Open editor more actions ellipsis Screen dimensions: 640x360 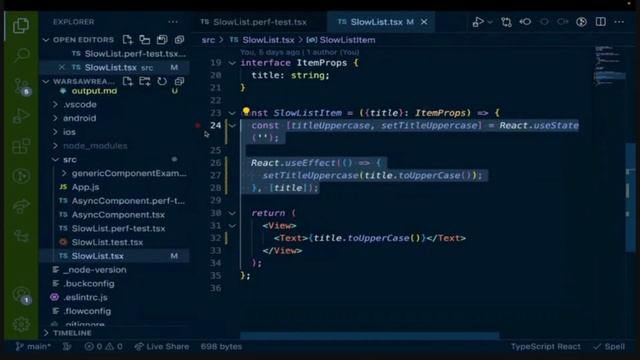[x=619, y=22]
